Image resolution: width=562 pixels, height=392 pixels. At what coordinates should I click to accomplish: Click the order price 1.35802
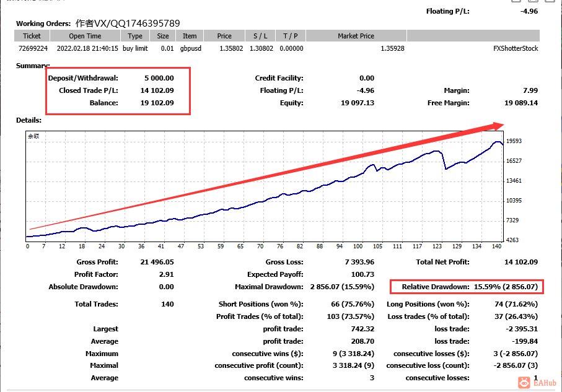[x=231, y=48]
